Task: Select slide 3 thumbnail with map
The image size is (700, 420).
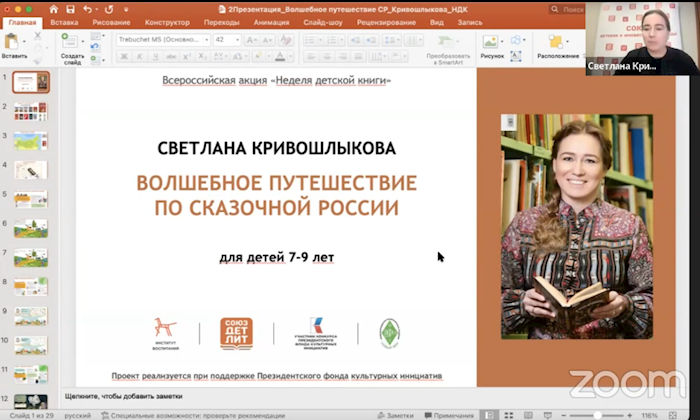Action: pyautogui.click(x=31, y=141)
